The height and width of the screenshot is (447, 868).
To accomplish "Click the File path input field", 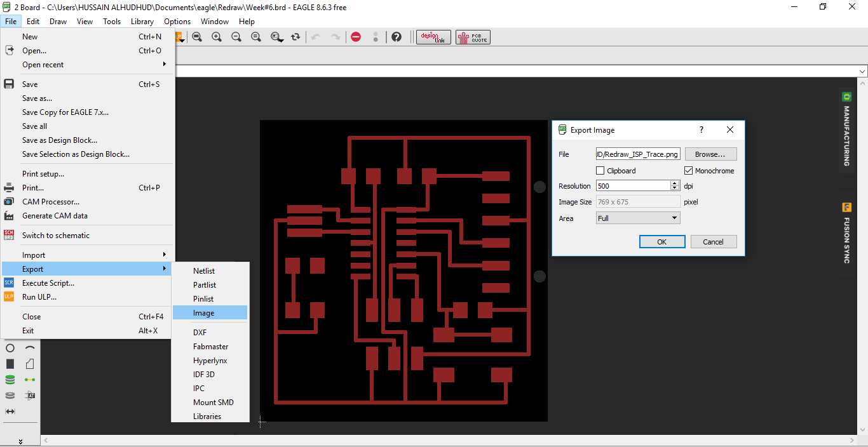I will tap(638, 154).
